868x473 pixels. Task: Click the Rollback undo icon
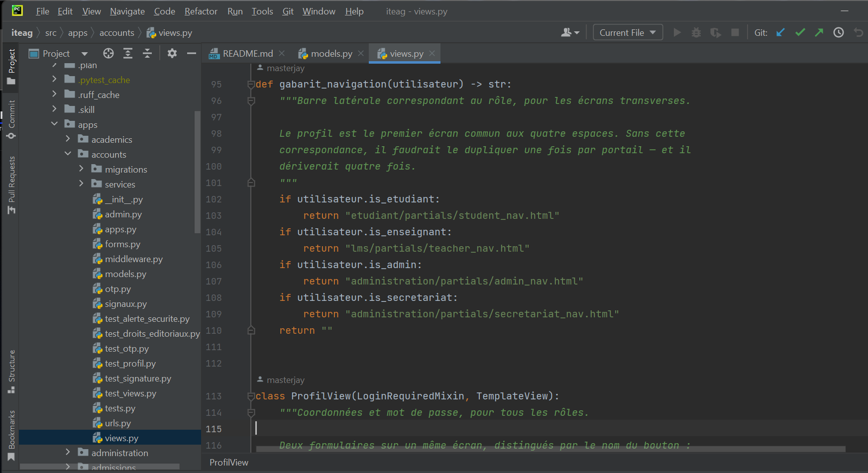pos(859,32)
